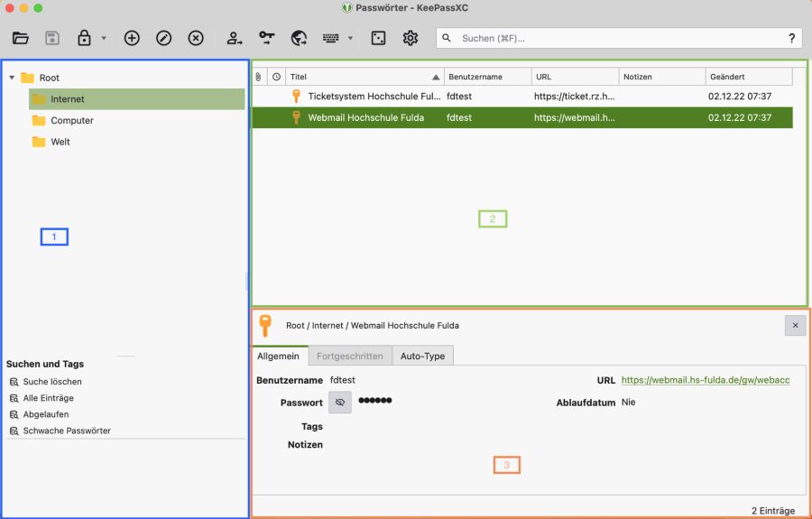Open the webmail.hs-fulda.de URL link

click(x=705, y=380)
